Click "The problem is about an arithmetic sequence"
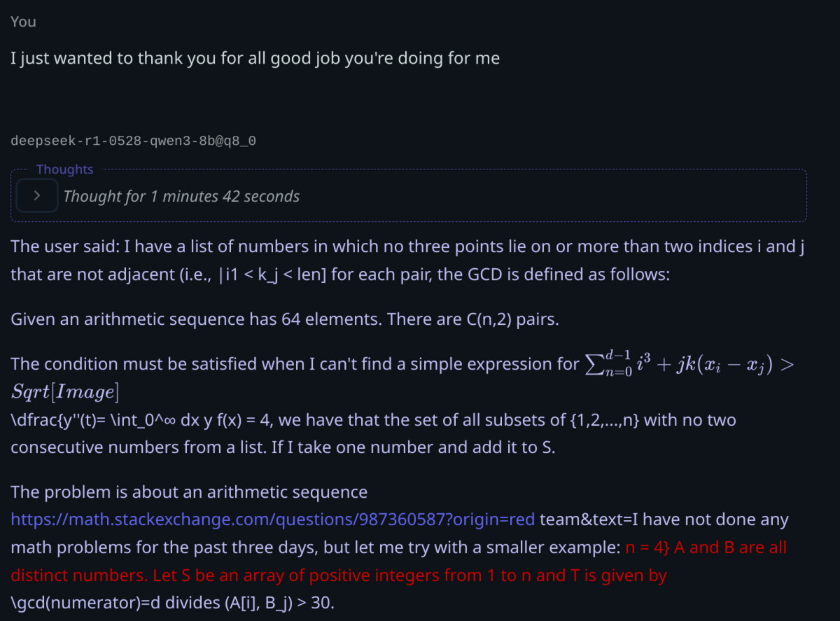 [189, 492]
